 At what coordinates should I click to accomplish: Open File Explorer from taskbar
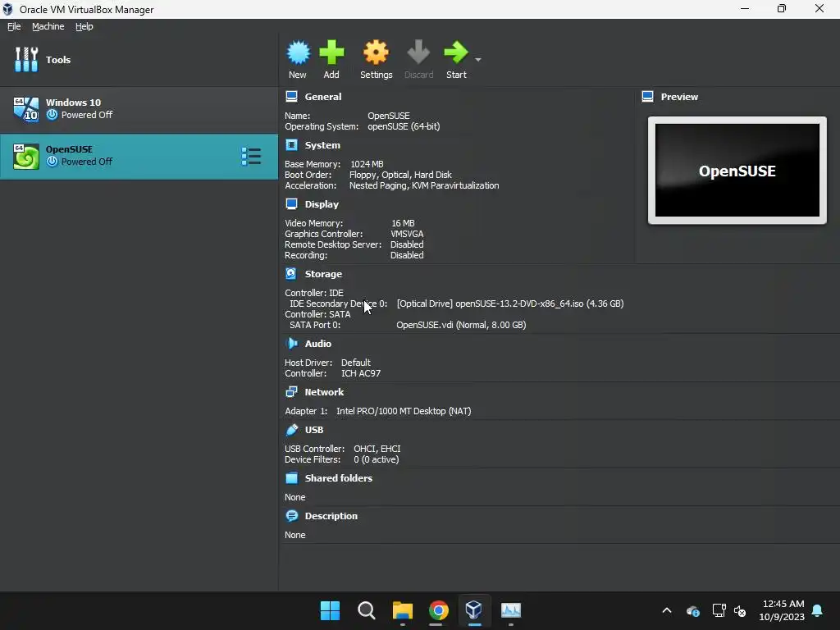click(402, 610)
